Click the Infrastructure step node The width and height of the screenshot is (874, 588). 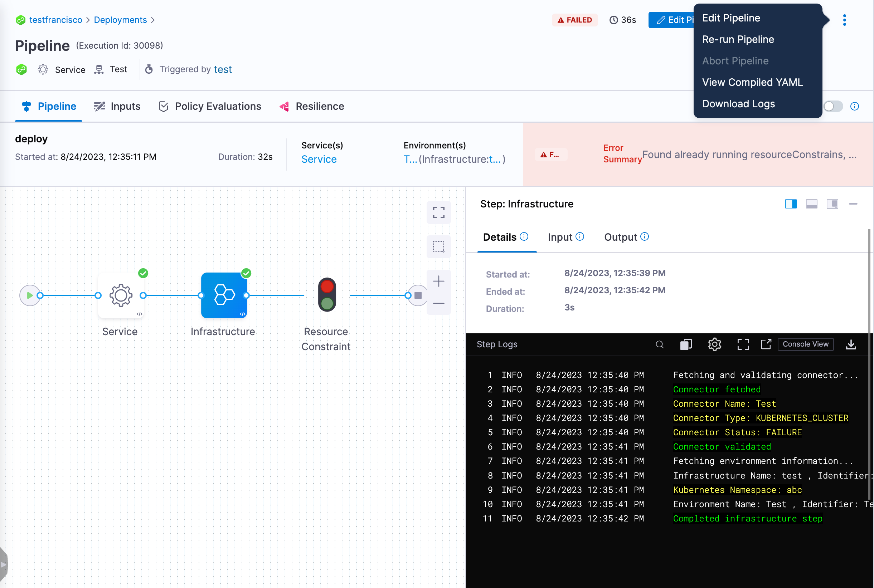(224, 295)
